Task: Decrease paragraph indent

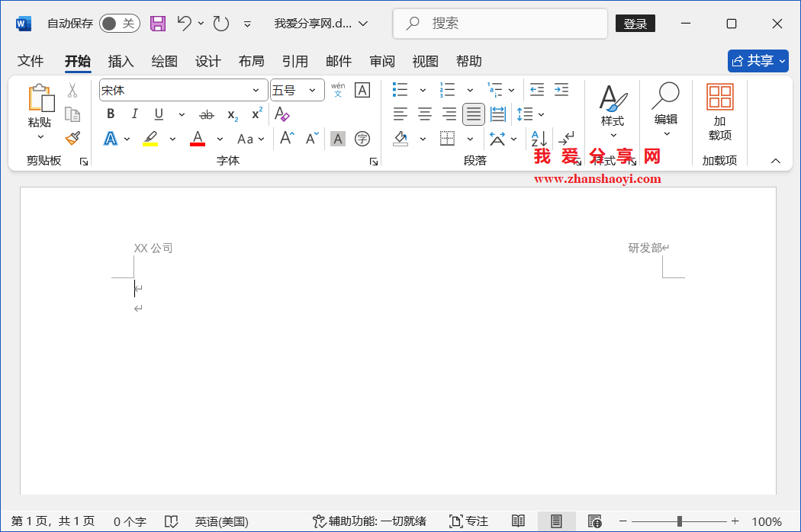Action: (x=536, y=90)
